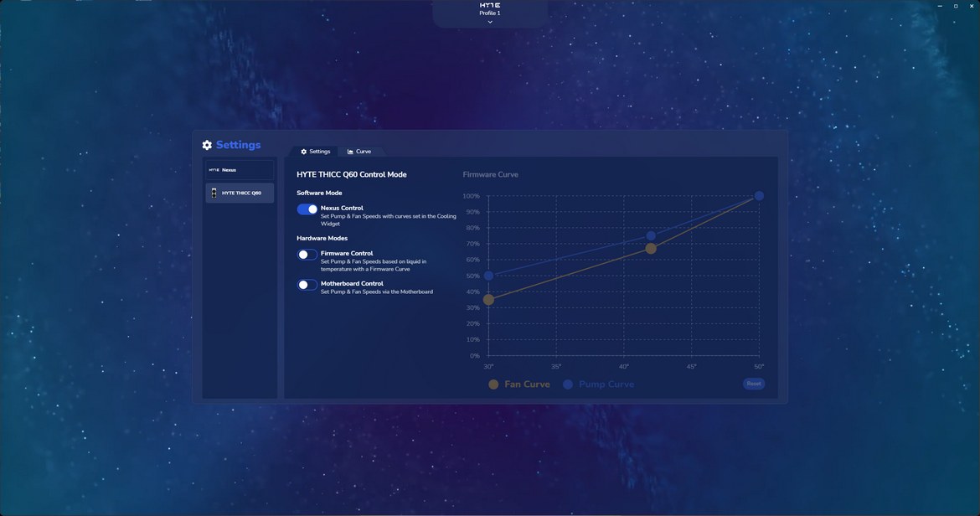Click the 35° label on the temperature axis
Viewport: 980px width, 516px height.
click(556, 367)
